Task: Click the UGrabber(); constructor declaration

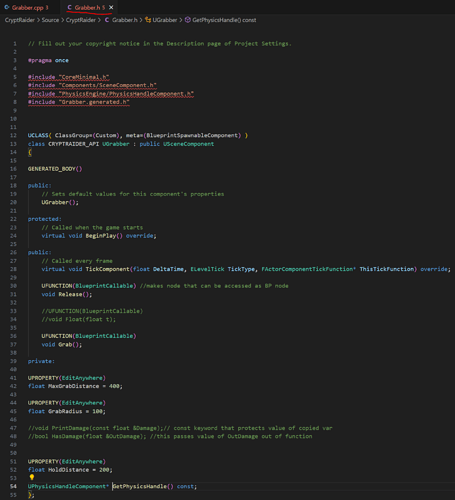Action: pyautogui.click(x=60, y=202)
